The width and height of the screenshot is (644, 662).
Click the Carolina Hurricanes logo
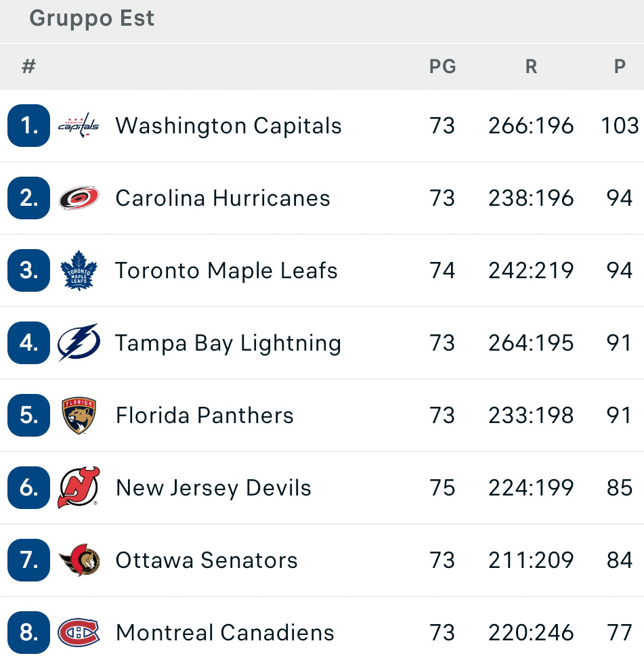click(79, 198)
